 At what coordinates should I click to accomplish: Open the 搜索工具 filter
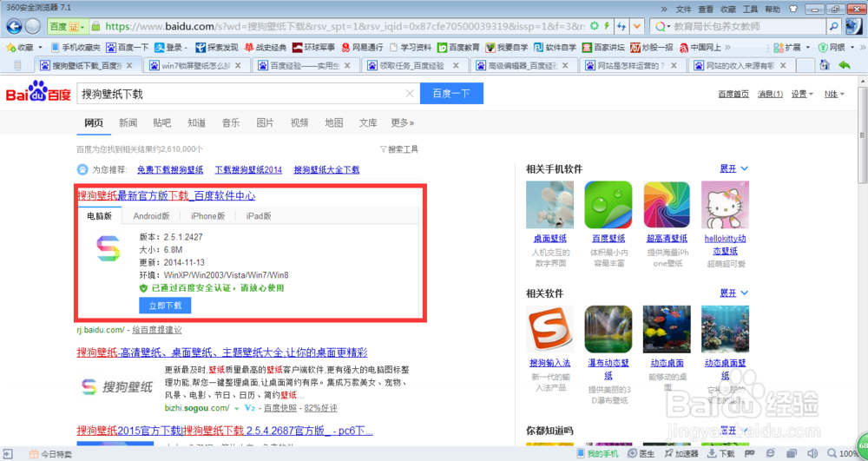399,149
